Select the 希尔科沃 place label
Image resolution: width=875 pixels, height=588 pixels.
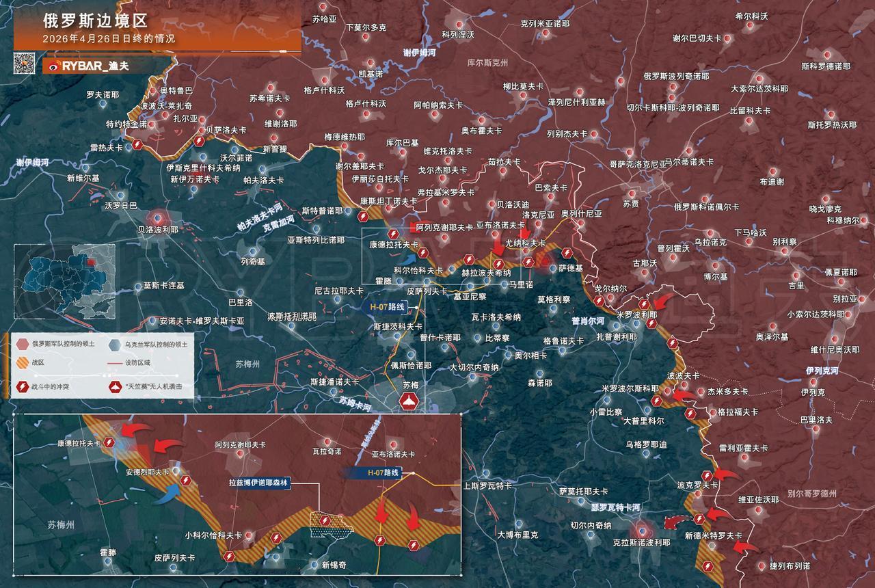click(x=752, y=16)
